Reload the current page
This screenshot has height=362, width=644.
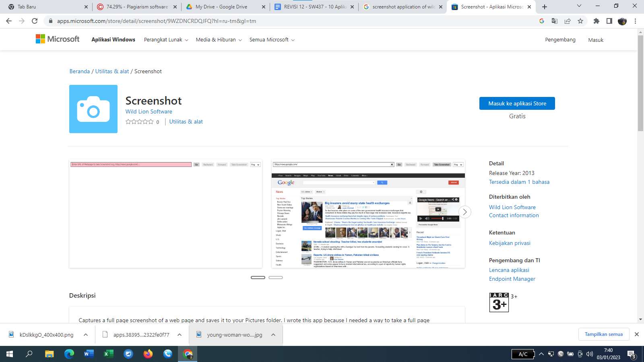pyautogui.click(x=35, y=21)
